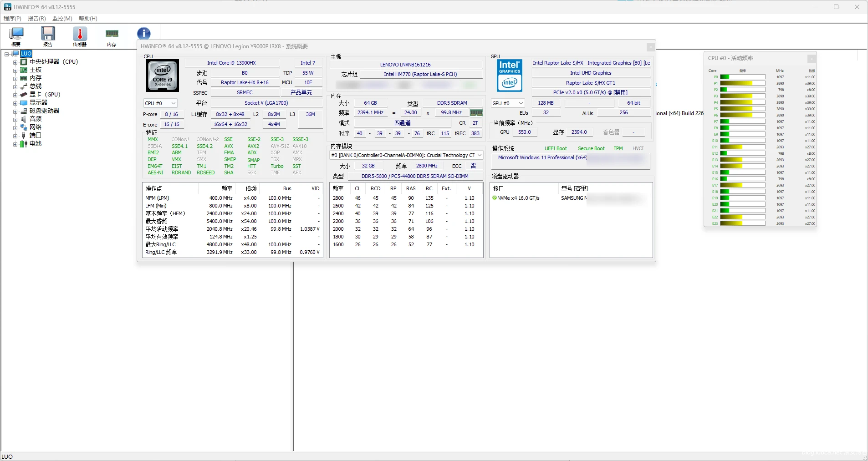868x461 pixels.
Task: Select the MFM (LPM) operating point row
Action: click(233, 198)
